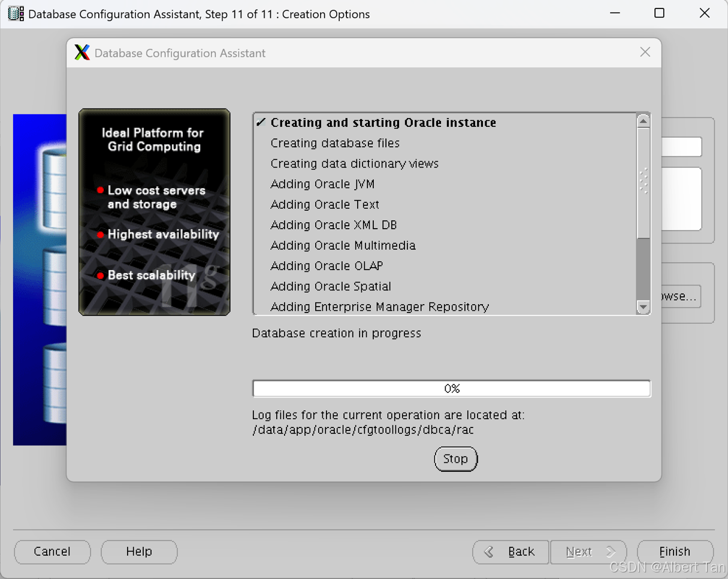This screenshot has height=579, width=728.
Task: Select 'Adding Oracle Multimedia' step
Action: click(x=343, y=245)
